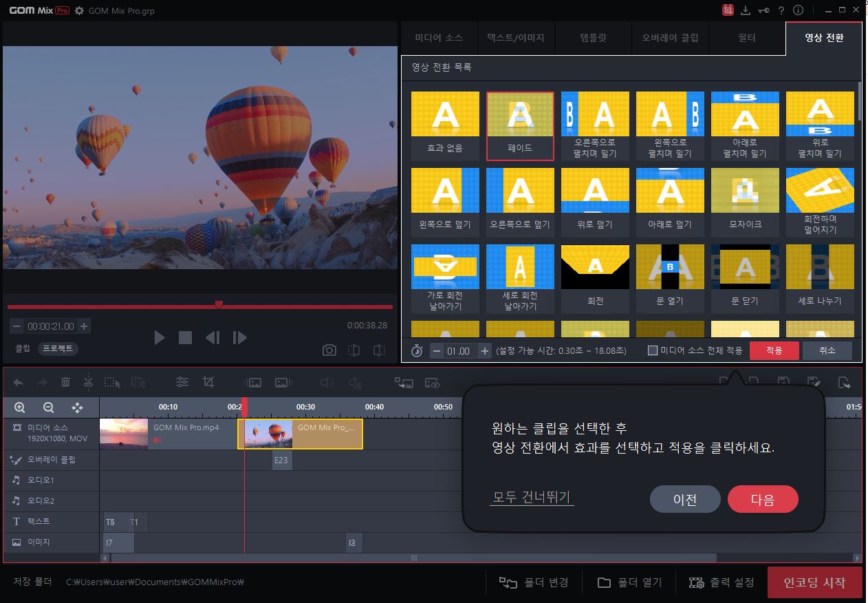Step forward one frame
This screenshot has width=868, height=603.
(239, 337)
